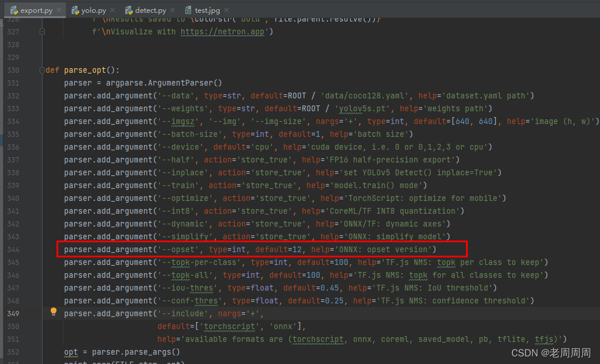The height and width of the screenshot is (364, 600).
Task: Open the https://netron.app link
Action: [223, 31]
